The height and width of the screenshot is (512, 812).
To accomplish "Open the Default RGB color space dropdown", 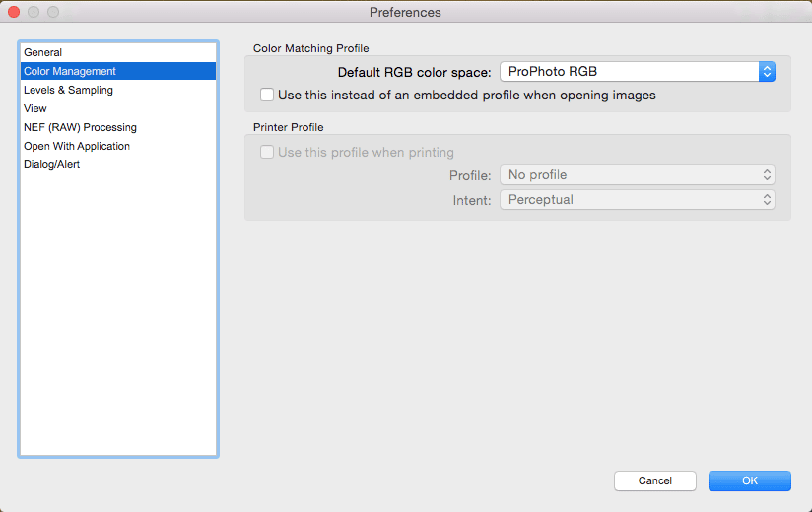I will pos(637,72).
